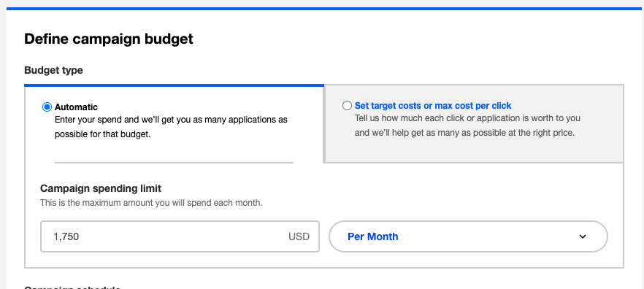Click the grey divider line under the Automatic description
Screen dimensions: 644x289
click(x=174, y=163)
